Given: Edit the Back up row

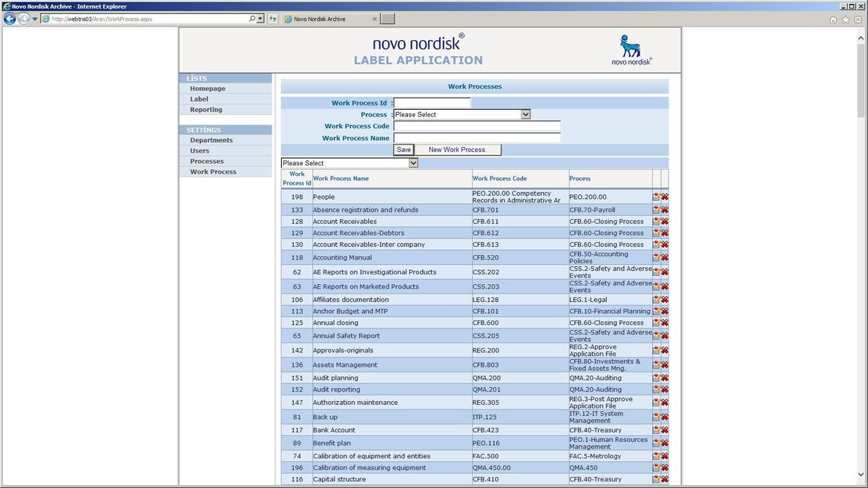Looking at the screenshot, I should [656, 418].
